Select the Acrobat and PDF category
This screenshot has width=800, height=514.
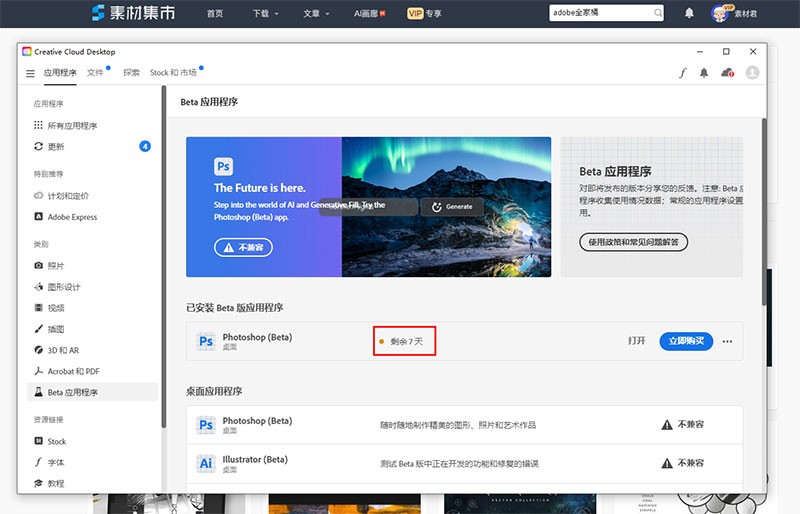coord(67,371)
